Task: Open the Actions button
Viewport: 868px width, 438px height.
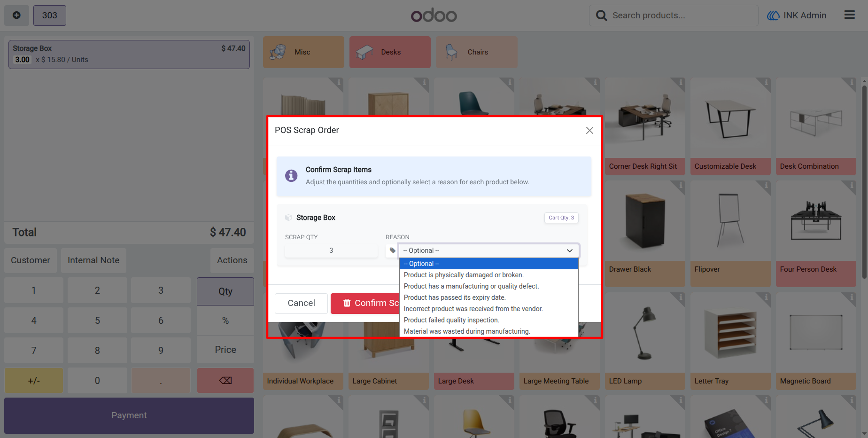Action: click(232, 260)
